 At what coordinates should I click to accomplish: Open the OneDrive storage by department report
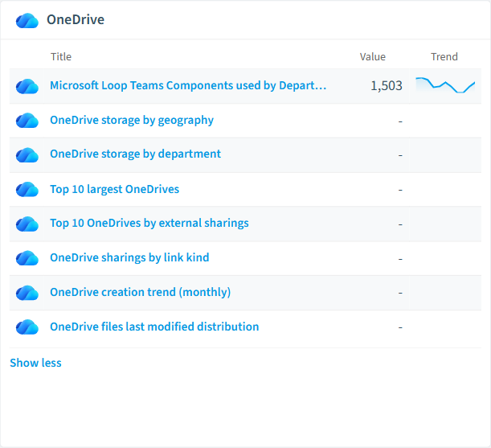[x=136, y=154]
